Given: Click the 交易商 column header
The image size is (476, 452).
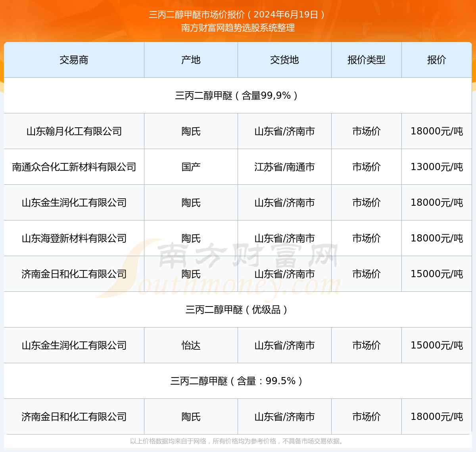Looking at the screenshot, I should click(x=74, y=60).
